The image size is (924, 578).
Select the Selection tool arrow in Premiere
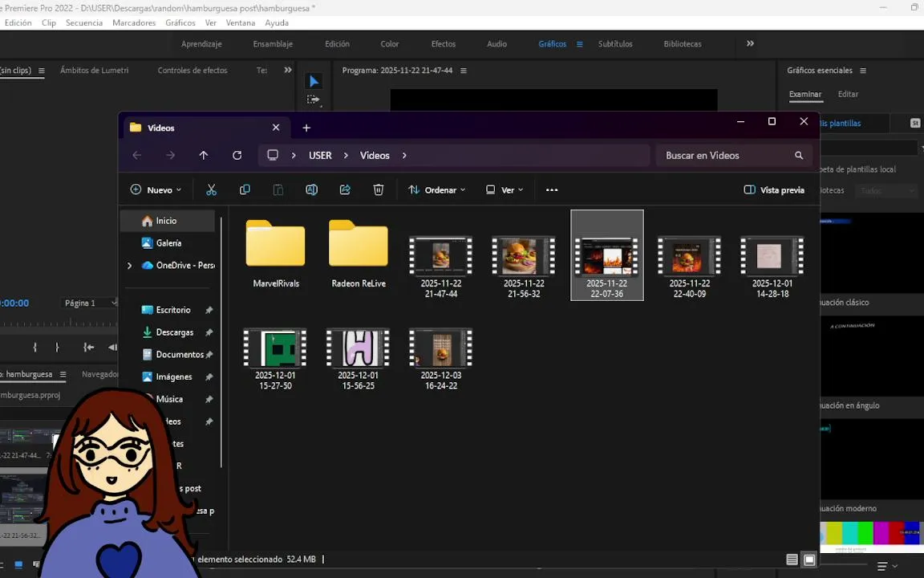point(314,81)
